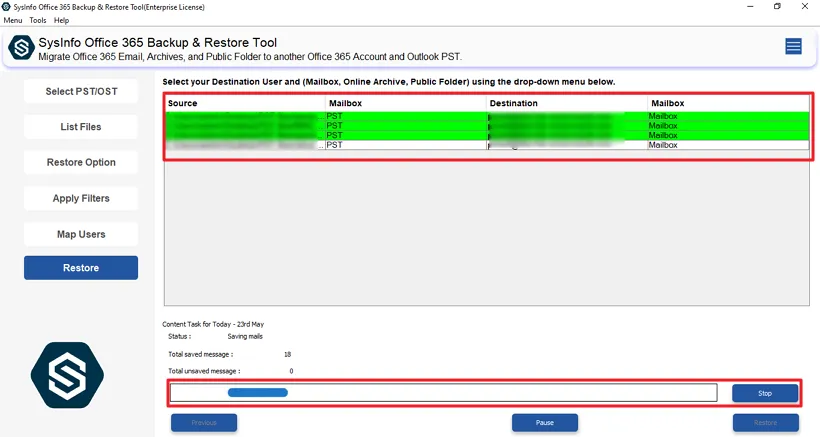The image size is (820, 437).
Task: Click the Previous button
Action: (x=204, y=422)
